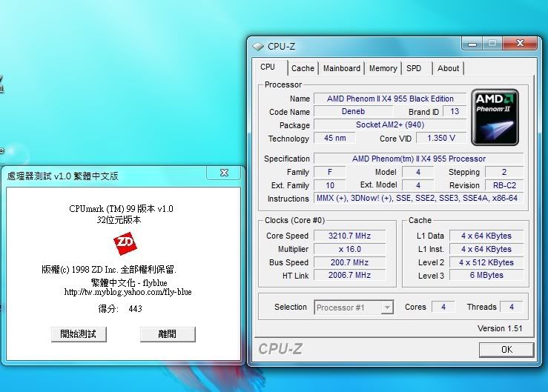Screen dimensions: 548x392
Task: Click the Stepping value 2
Action: pos(504,172)
